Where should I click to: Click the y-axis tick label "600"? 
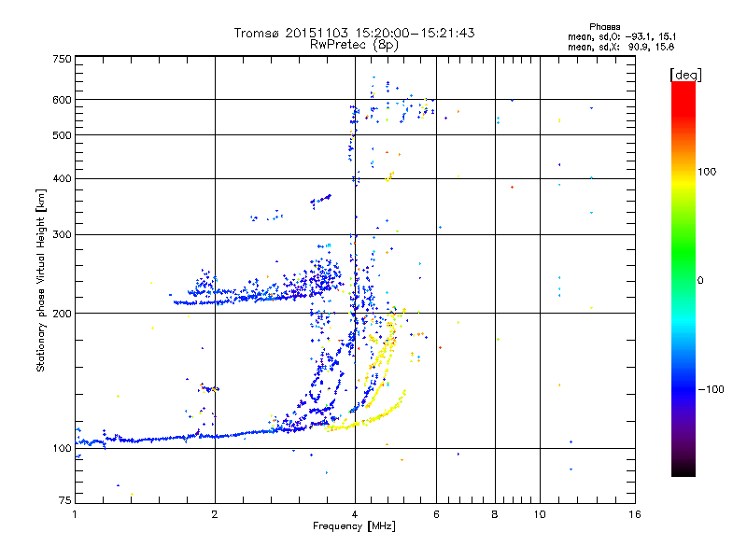(x=63, y=100)
